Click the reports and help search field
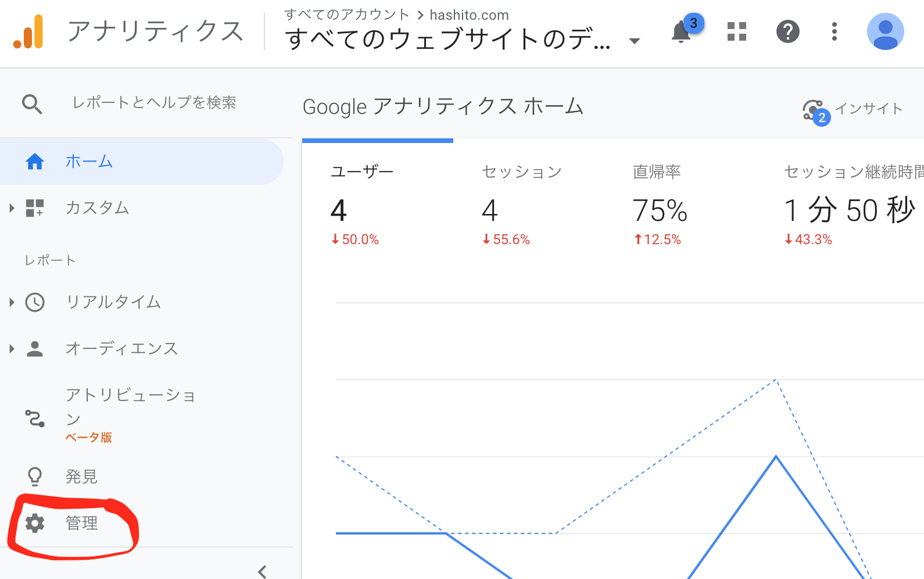 tap(154, 103)
